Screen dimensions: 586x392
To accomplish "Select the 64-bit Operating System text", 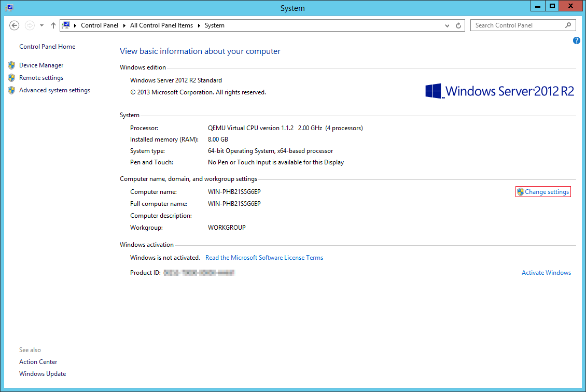I will point(270,150).
